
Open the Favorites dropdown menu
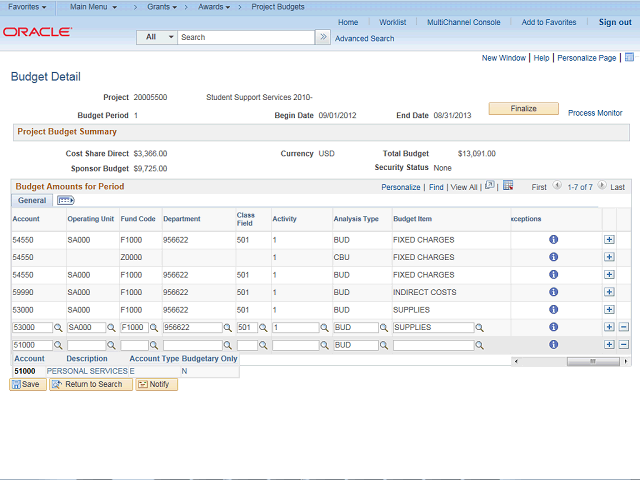tap(27, 7)
